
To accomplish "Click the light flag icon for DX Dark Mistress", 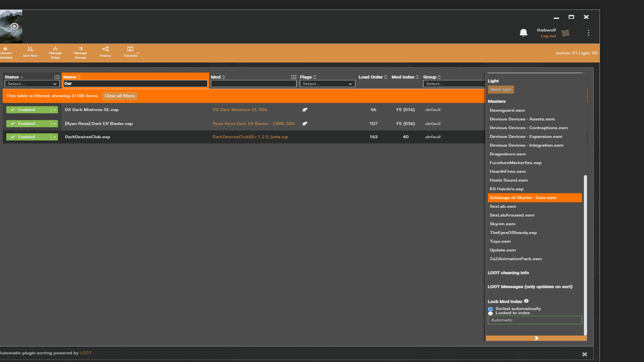I will (x=305, y=110).
